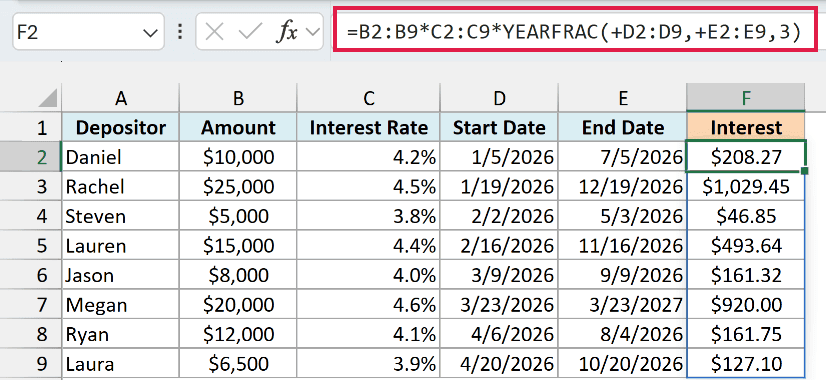Select cell containing Ryan
The image size is (826, 380).
click(121, 334)
